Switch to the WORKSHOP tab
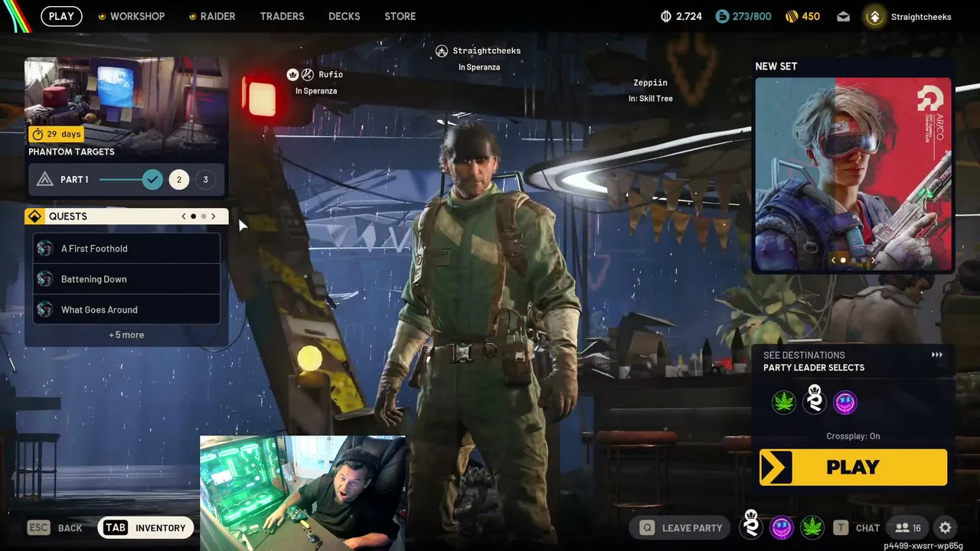980x551 pixels. (x=132, y=16)
